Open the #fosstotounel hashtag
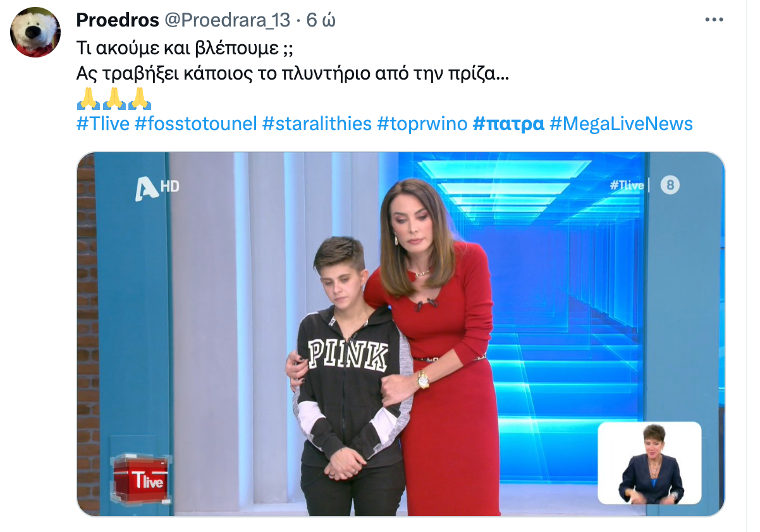This screenshot has height=532, width=760. coord(196,124)
